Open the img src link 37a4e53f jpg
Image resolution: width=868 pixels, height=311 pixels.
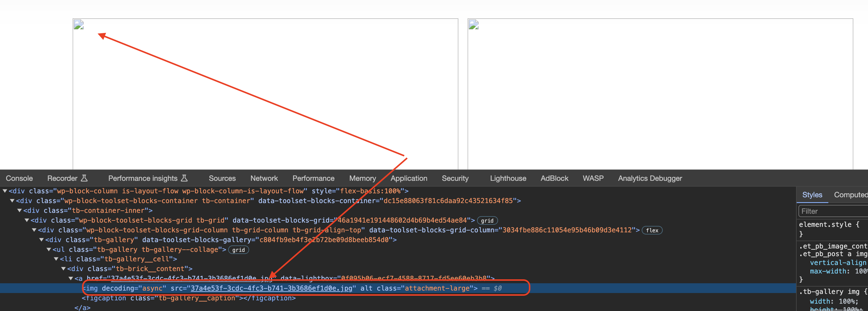pos(271,288)
